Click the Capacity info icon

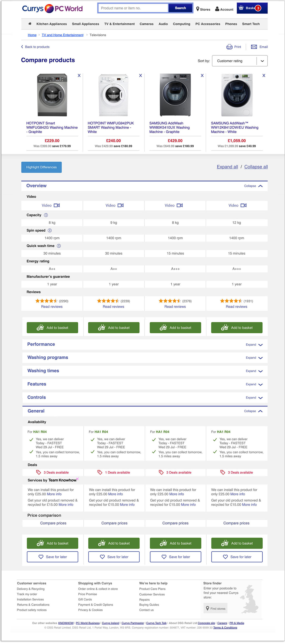[x=46, y=215]
